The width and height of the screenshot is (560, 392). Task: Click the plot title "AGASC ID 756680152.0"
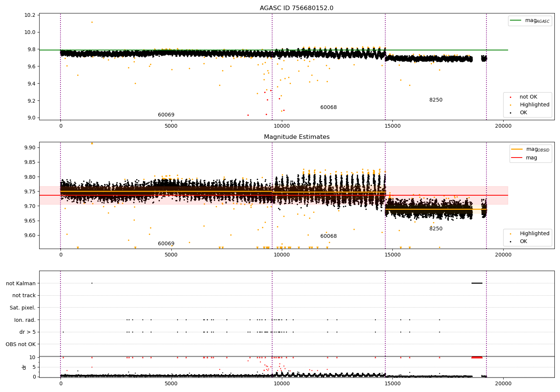(296, 8)
